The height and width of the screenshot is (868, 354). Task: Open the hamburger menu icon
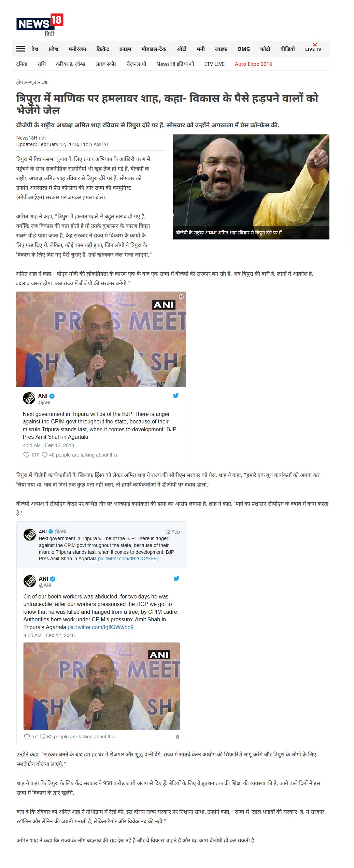[x=20, y=49]
